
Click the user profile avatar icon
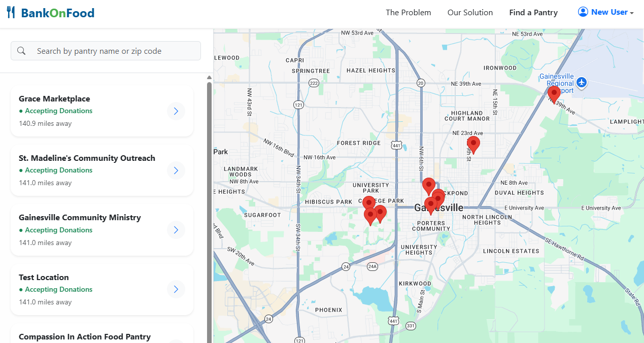tap(583, 12)
